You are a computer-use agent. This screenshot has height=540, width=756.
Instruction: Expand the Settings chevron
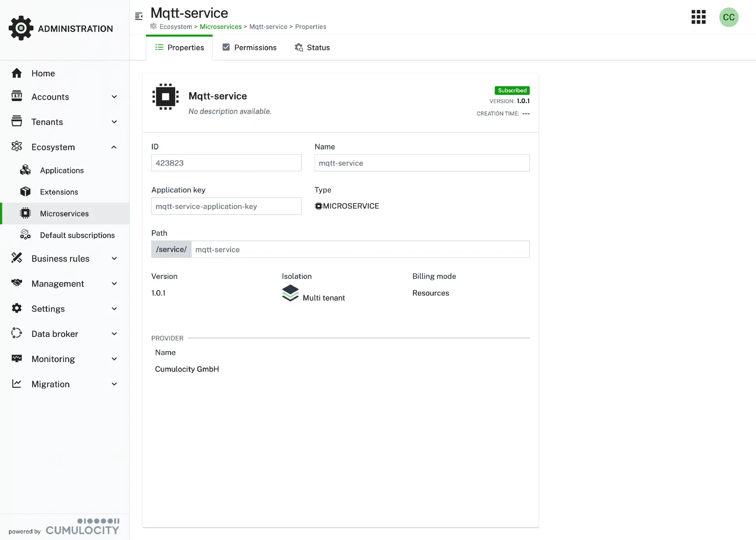pos(114,309)
